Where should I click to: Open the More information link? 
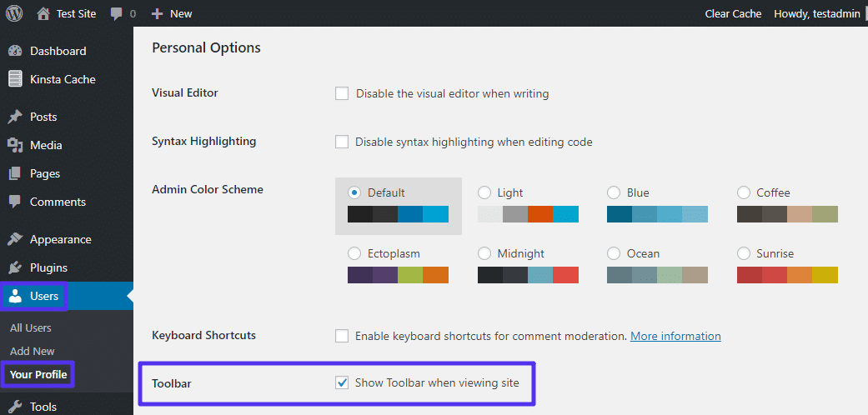coord(675,336)
